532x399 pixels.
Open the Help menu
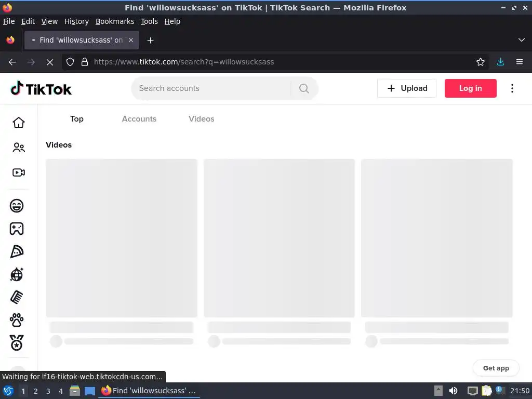coord(172,21)
